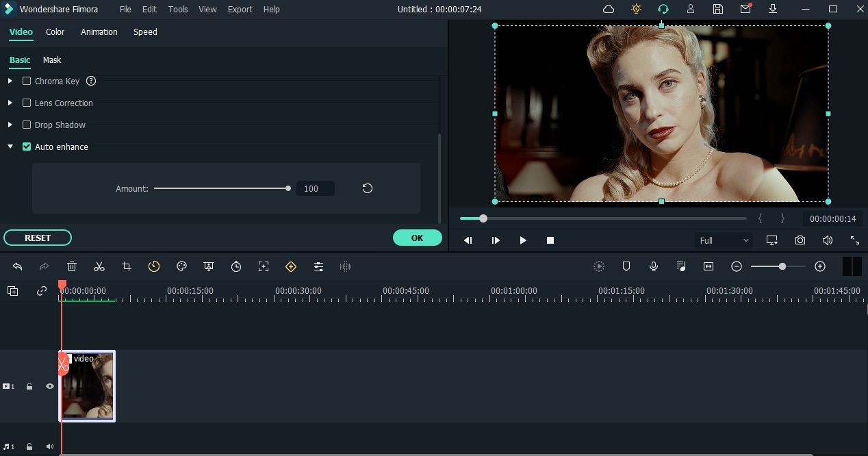Open the crop tool icon

coord(127,266)
